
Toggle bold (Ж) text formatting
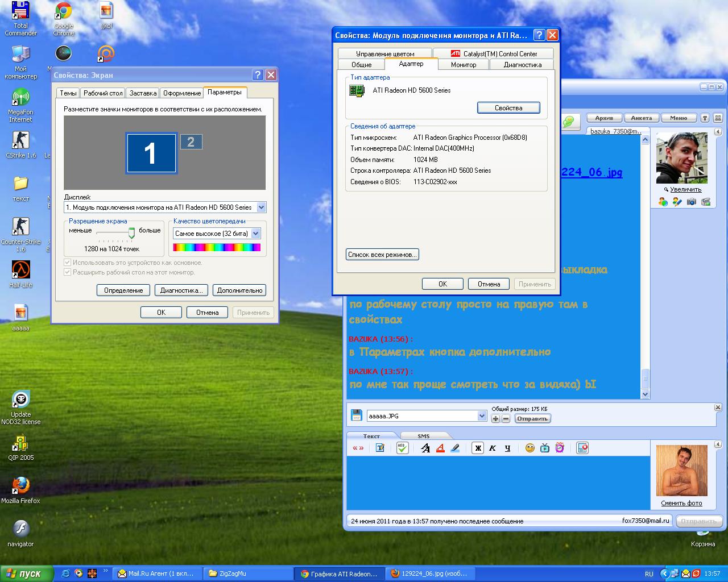click(478, 448)
